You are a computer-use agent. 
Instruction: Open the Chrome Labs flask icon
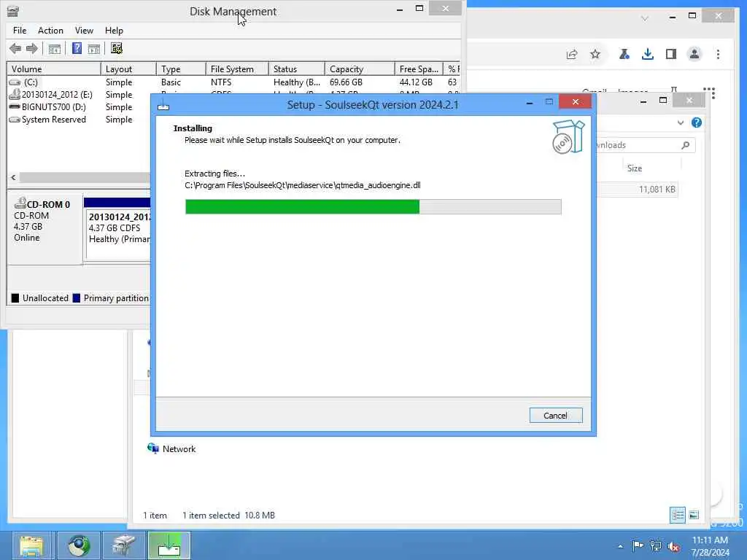[x=624, y=54]
